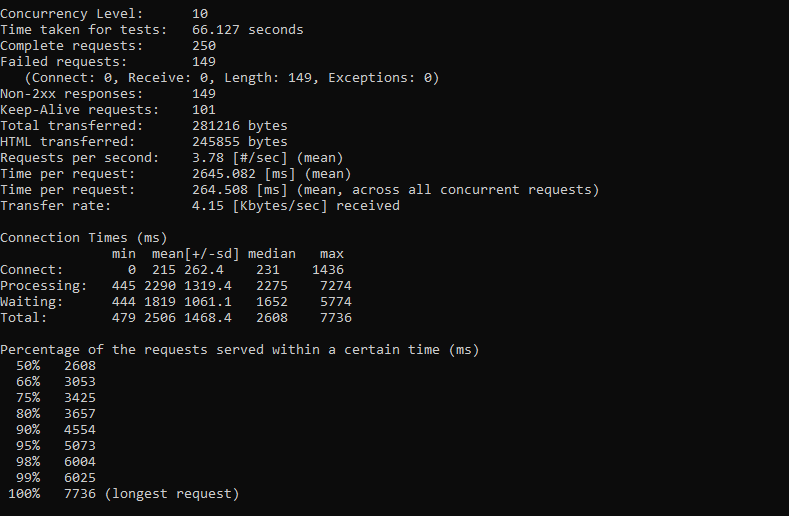Click the 3.78 requests per second value
This screenshot has width=789, height=516.
click(208, 158)
